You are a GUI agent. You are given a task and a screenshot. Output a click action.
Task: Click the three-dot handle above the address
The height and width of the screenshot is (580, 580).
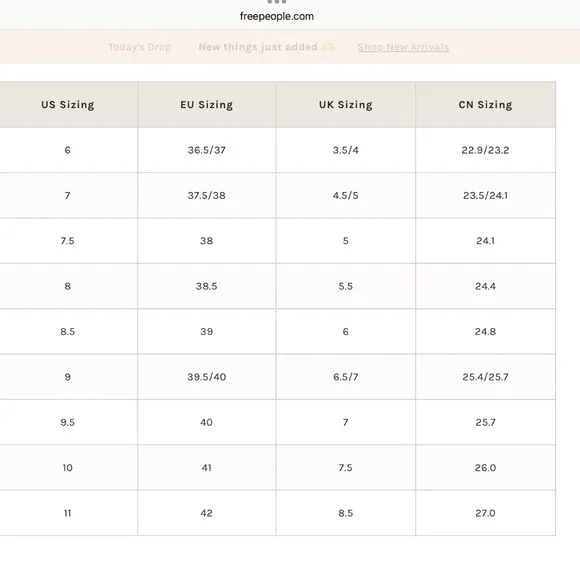point(277,2)
